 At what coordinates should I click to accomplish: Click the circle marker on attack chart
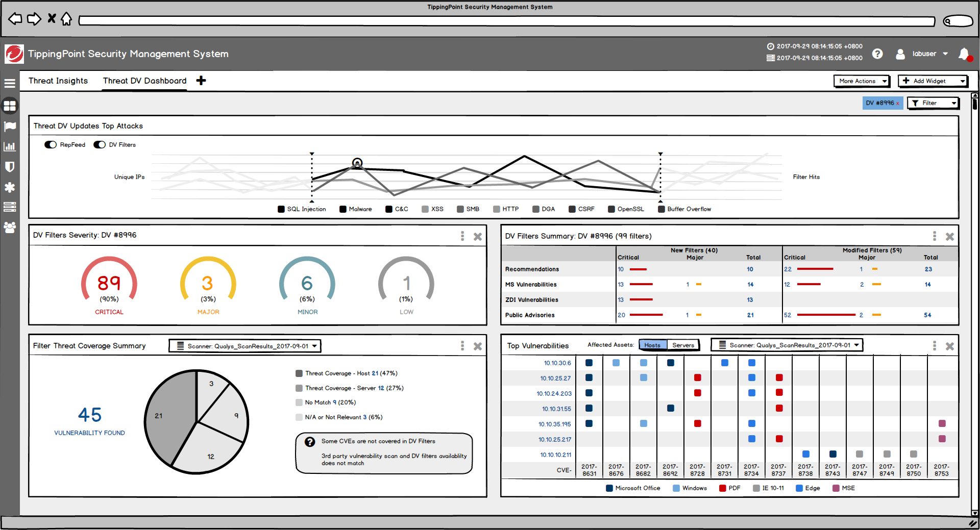point(357,163)
